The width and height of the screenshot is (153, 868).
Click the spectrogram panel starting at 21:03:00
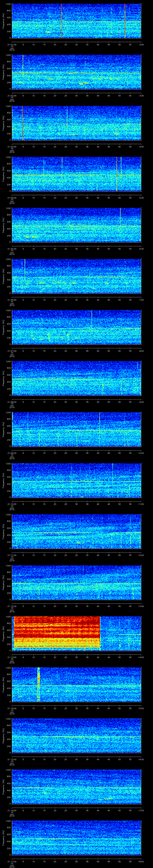point(77,123)
